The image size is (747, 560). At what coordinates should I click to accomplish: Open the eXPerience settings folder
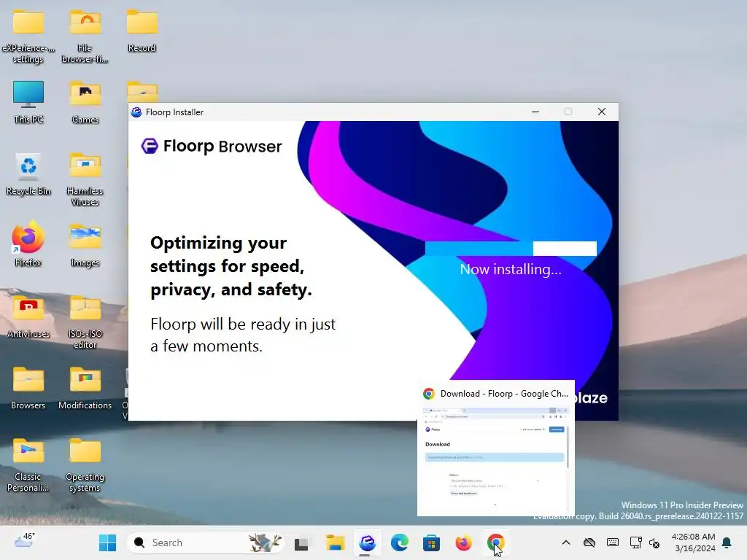28,37
